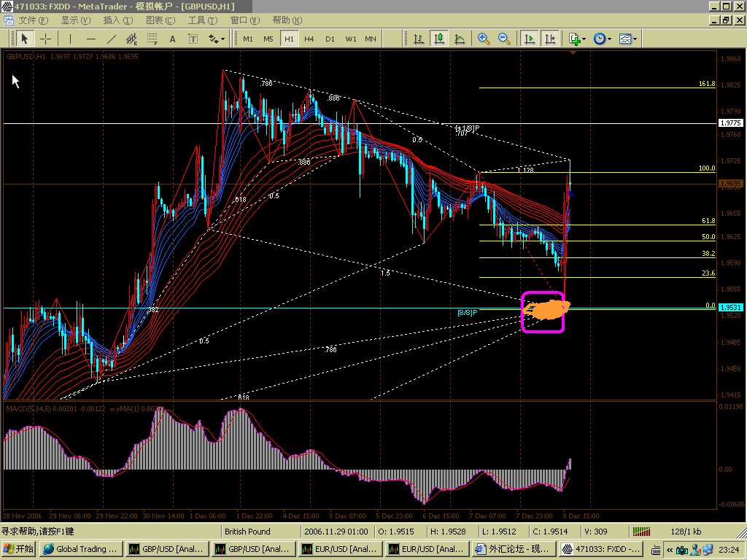
Task: Zoom out of the chart
Action: tap(503, 39)
